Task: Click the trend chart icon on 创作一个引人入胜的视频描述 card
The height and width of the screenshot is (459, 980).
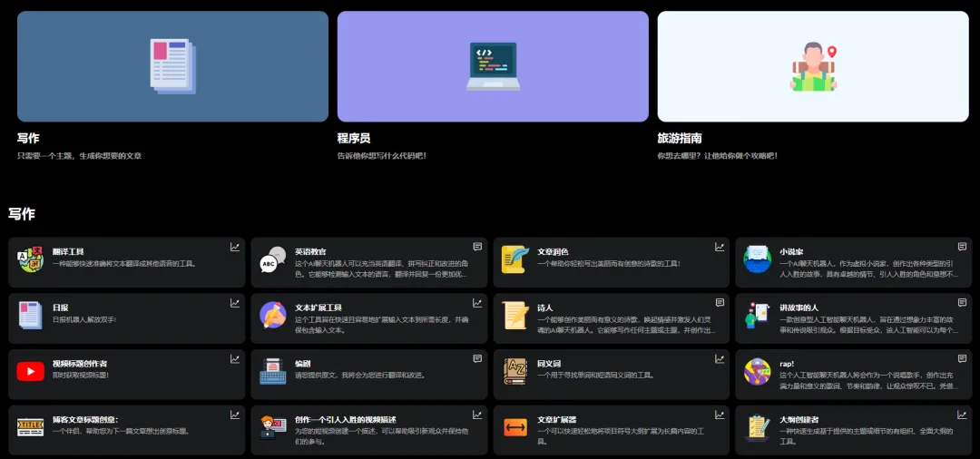Action: 477,415
